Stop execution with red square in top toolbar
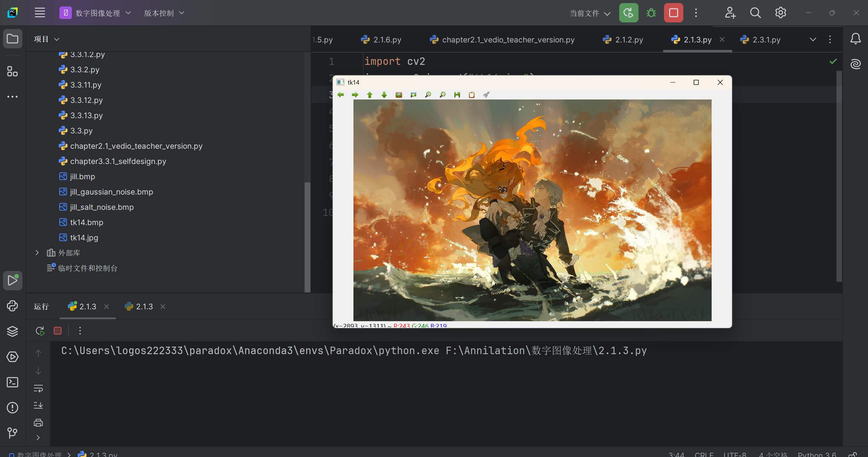The image size is (868, 457). (x=673, y=13)
